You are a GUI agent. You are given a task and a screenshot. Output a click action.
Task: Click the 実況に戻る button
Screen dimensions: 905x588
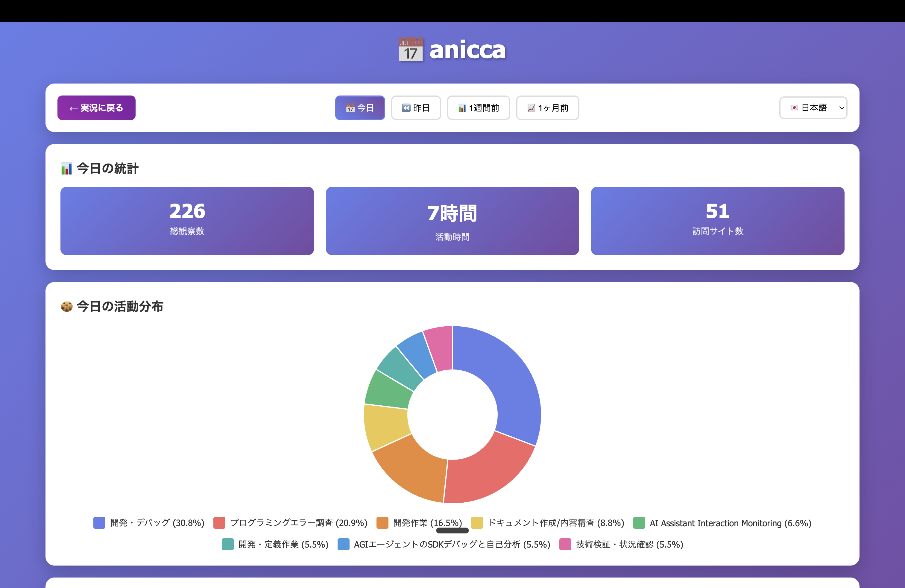(x=96, y=108)
